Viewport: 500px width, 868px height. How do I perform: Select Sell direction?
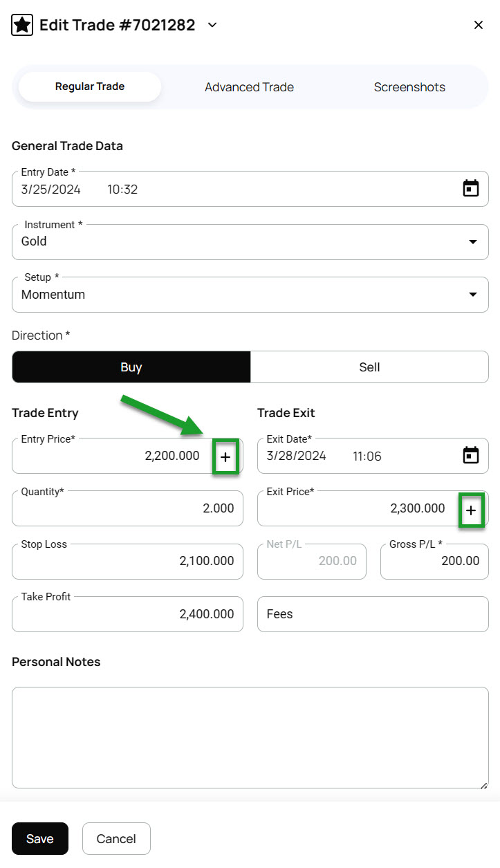pyautogui.click(x=369, y=367)
